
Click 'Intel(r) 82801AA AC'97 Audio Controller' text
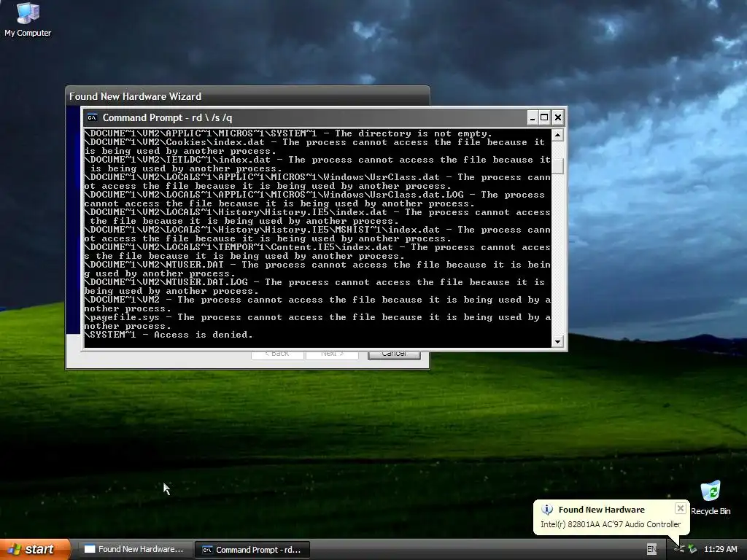coord(611,524)
